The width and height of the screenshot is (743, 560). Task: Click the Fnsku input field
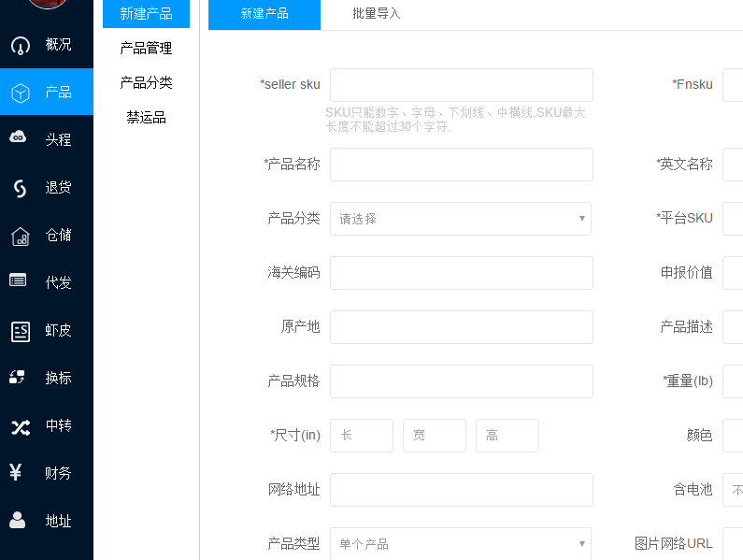tap(733, 85)
